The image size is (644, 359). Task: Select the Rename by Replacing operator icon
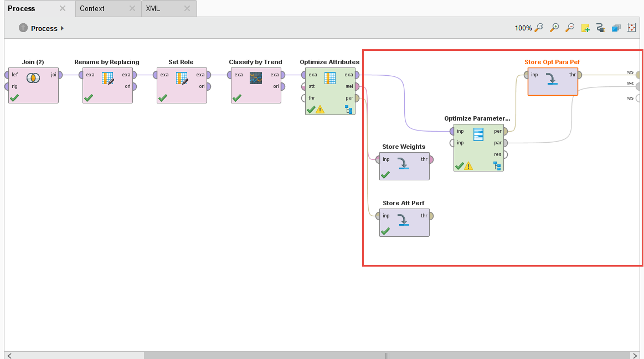click(107, 78)
